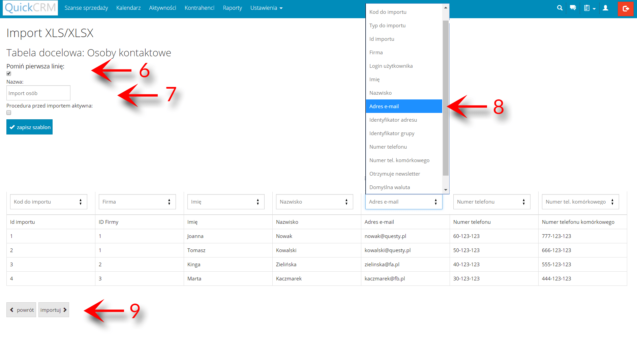
Task: Enable 'Procedura przed importem aktywna' checkbox
Action: click(x=8, y=113)
